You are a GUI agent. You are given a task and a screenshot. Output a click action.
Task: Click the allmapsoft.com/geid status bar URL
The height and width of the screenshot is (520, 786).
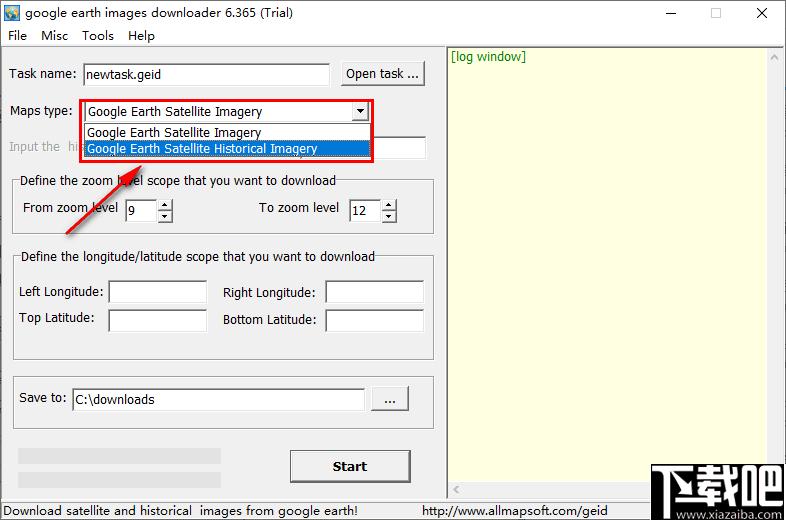point(514,511)
